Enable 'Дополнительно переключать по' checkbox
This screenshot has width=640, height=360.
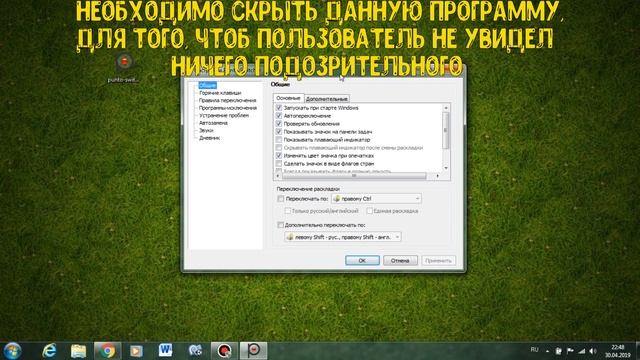[x=280, y=225]
